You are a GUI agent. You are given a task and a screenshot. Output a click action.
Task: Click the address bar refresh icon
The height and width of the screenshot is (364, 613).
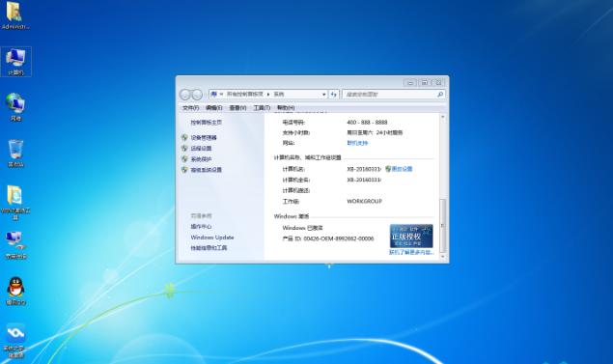(333, 95)
